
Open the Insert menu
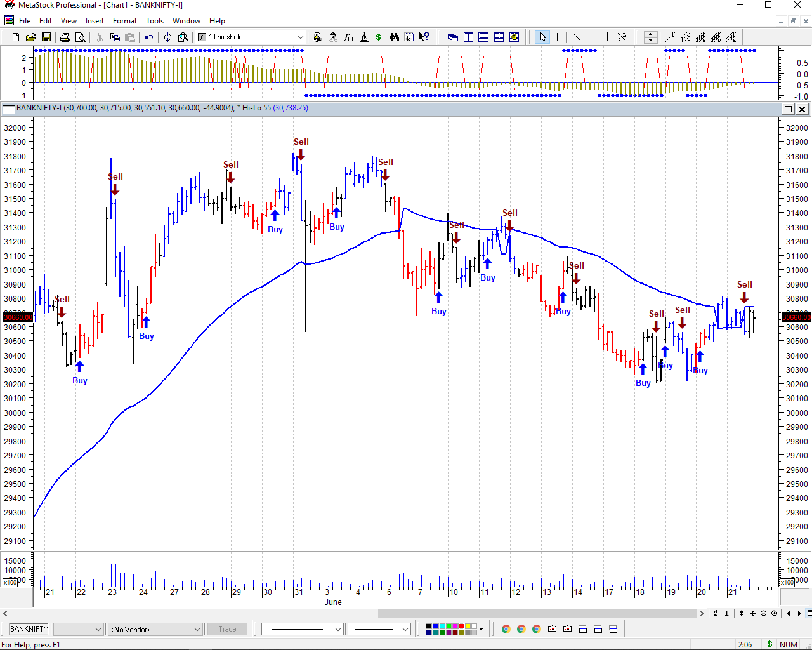pyautogui.click(x=95, y=21)
